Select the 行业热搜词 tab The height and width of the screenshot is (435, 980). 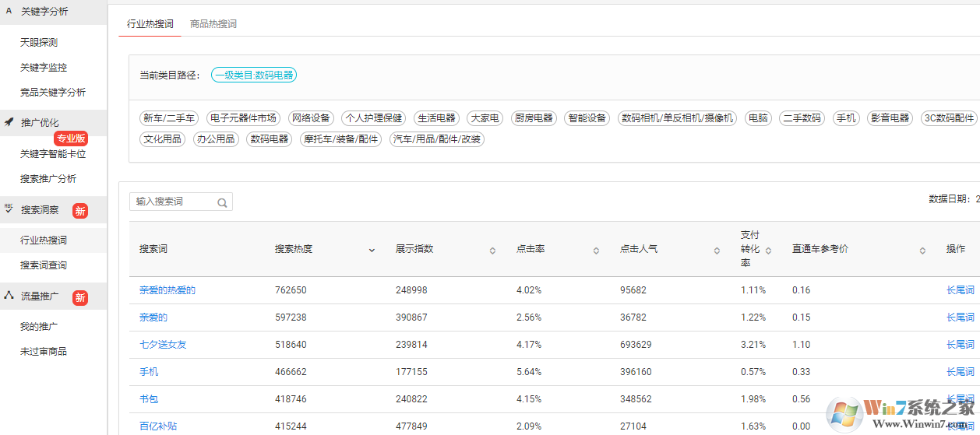150,24
